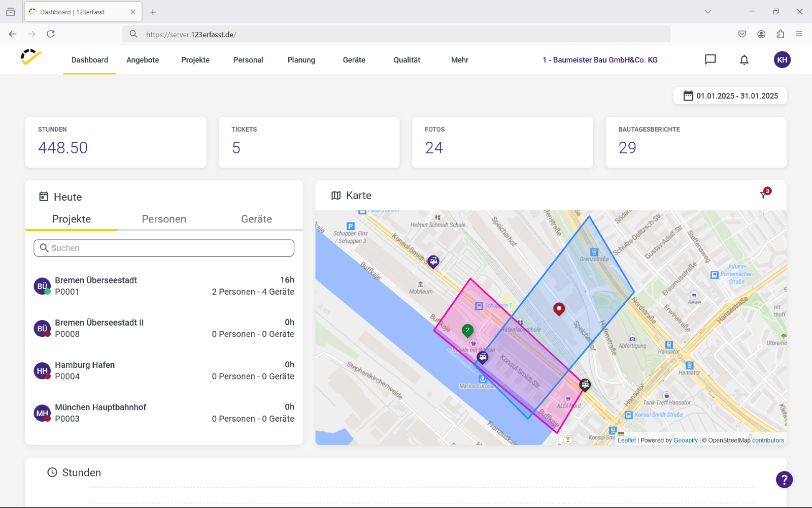Click the purple help question mark button
This screenshot has height=508, width=812.
[784, 480]
